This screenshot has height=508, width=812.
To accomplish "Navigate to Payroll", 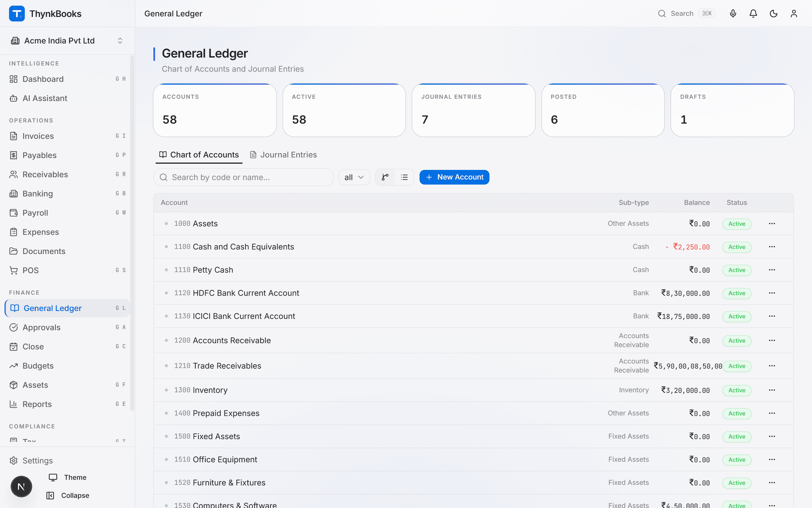I will (67, 213).
